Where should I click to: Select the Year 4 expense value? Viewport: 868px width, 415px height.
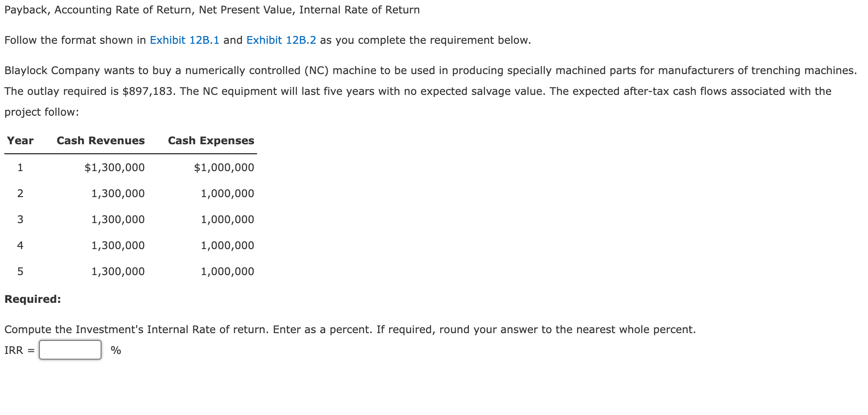point(227,246)
